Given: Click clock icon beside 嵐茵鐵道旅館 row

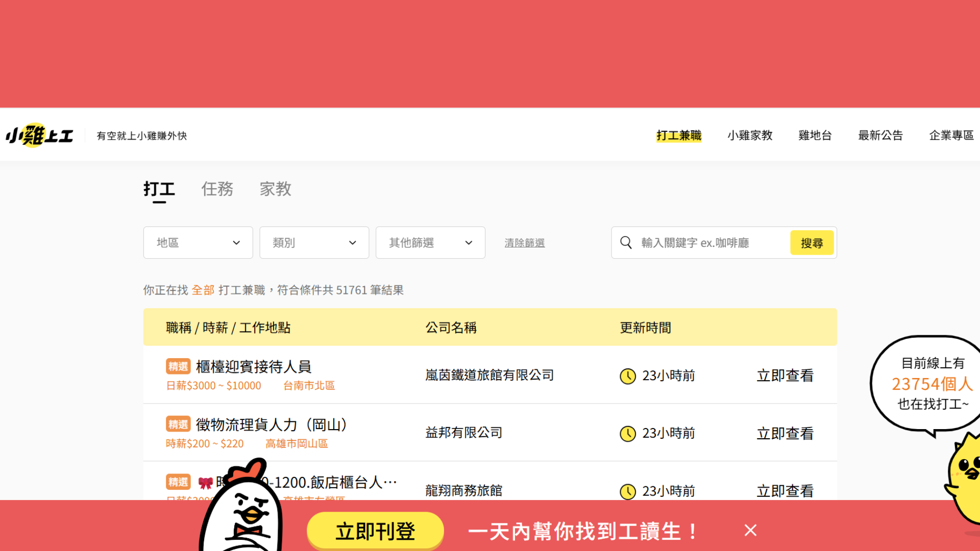Looking at the screenshot, I should coord(627,376).
